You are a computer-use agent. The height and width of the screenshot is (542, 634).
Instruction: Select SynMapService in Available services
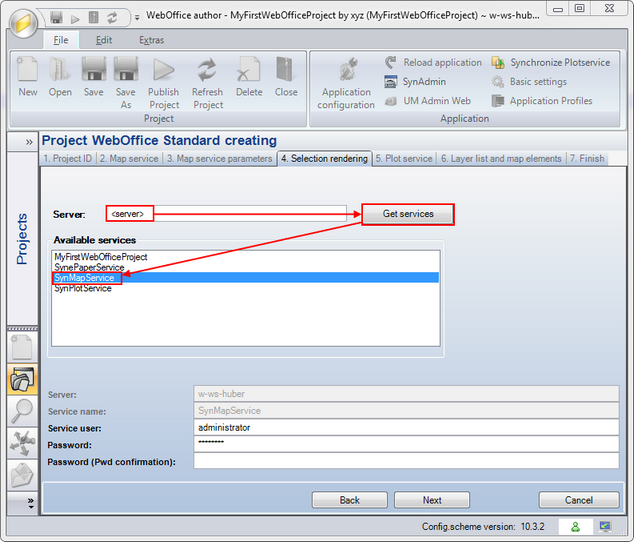(x=245, y=278)
